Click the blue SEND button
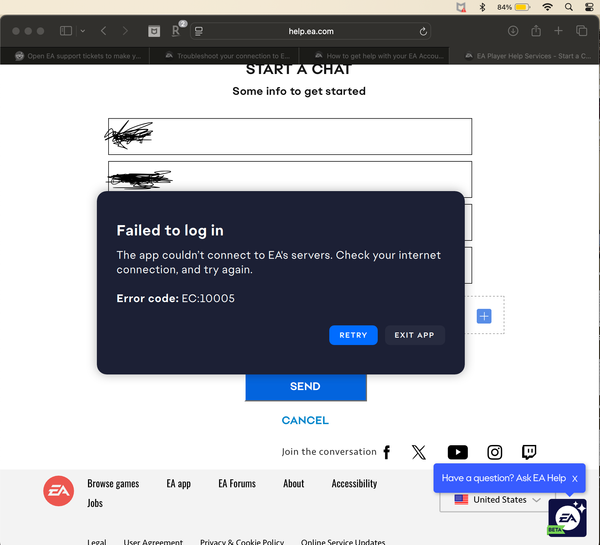This screenshot has width=600, height=545. point(306,387)
